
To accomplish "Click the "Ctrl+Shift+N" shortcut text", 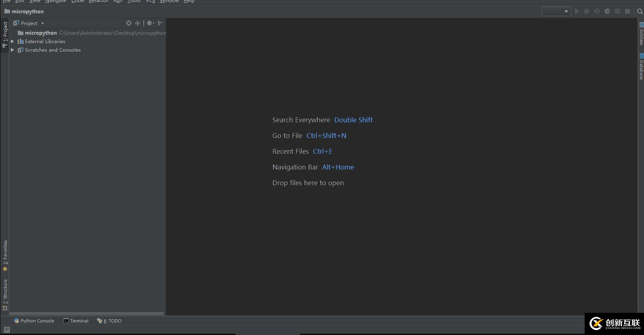I will click(326, 136).
